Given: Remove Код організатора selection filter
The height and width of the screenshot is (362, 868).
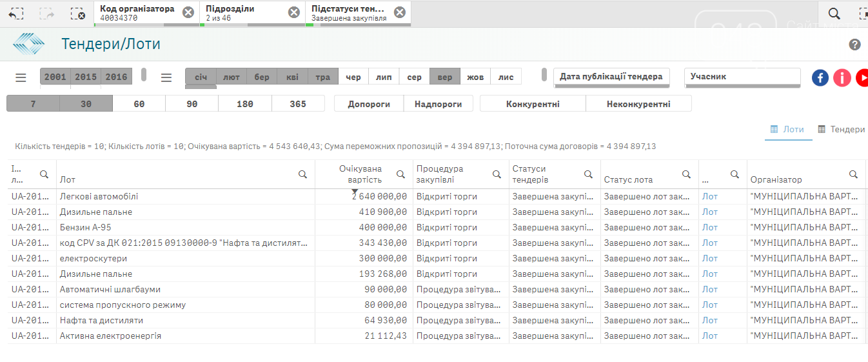Looking at the screenshot, I should pos(188,12).
